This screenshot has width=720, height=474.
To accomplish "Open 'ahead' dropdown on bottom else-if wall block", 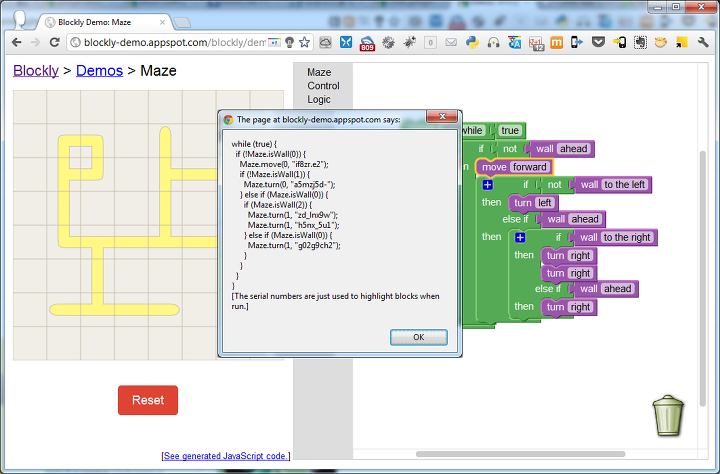I will (x=618, y=289).
